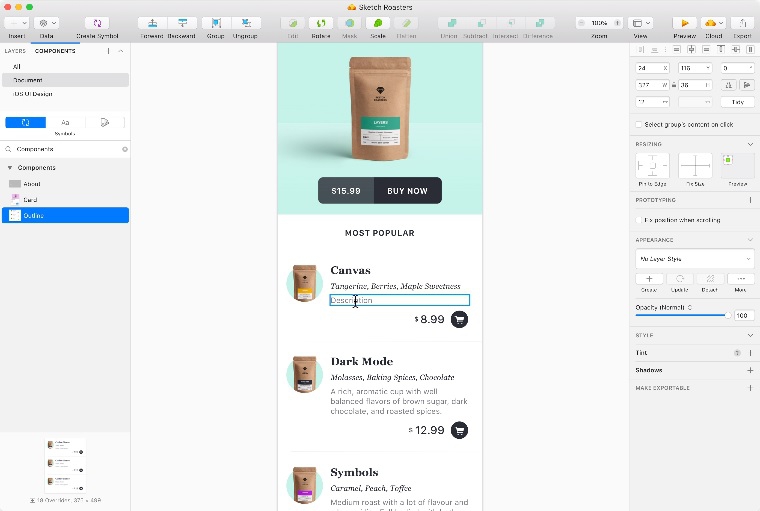Click the More layer style button
Viewport: 760px width, 511px height.
coord(741,279)
